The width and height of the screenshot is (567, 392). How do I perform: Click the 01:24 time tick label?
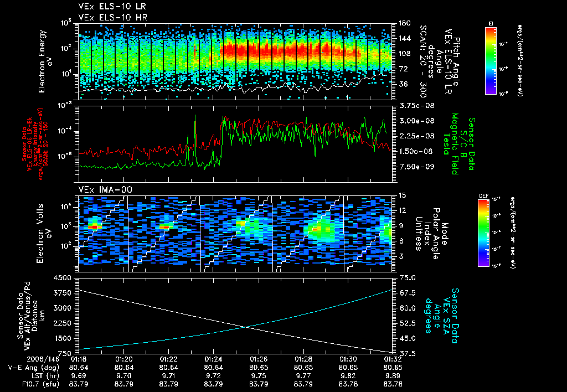tap(213, 359)
